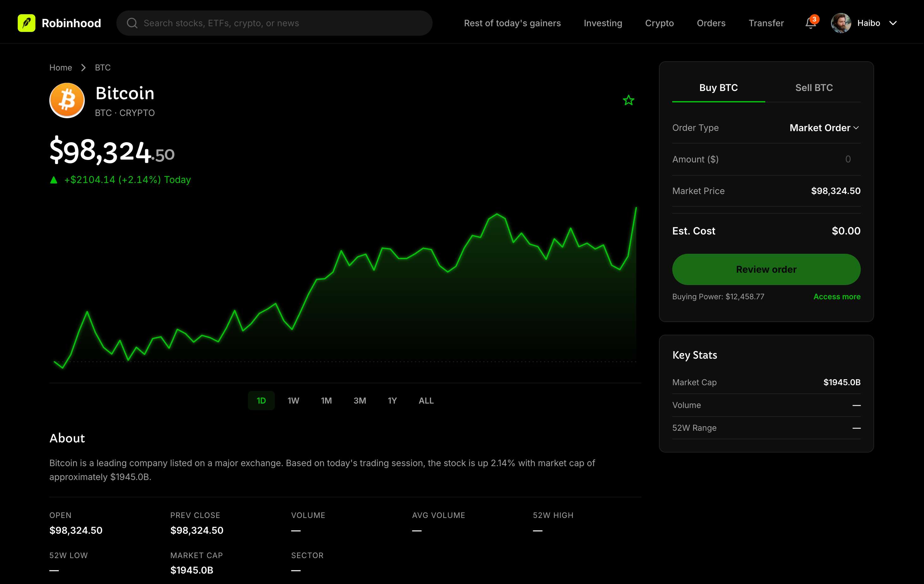The height and width of the screenshot is (584, 924).
Task: Select the 1Y chart range
Action: (x=392, y=400)
